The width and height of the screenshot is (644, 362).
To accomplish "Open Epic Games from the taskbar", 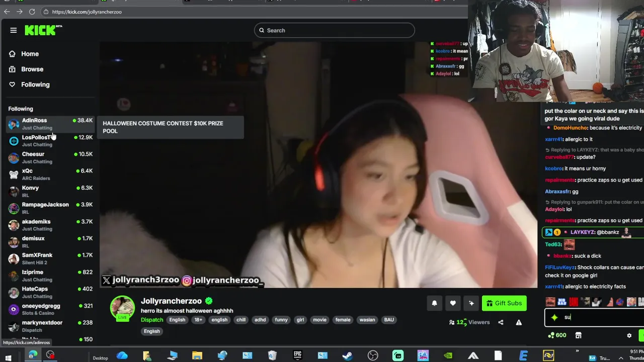I will click(297, 356).
